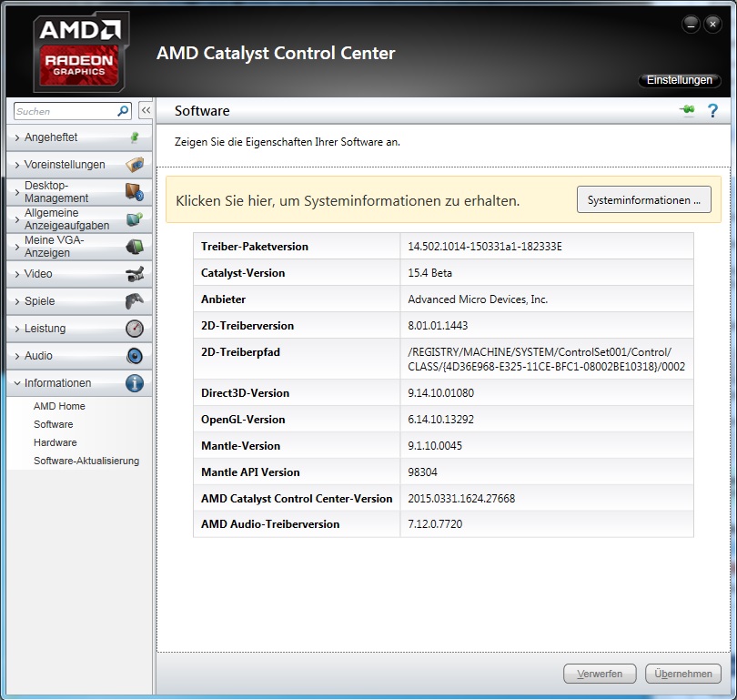This screenshot has width=737, height=700.
Task: Click the OpenGL-Version label
Action: click(x=243, y=420)
